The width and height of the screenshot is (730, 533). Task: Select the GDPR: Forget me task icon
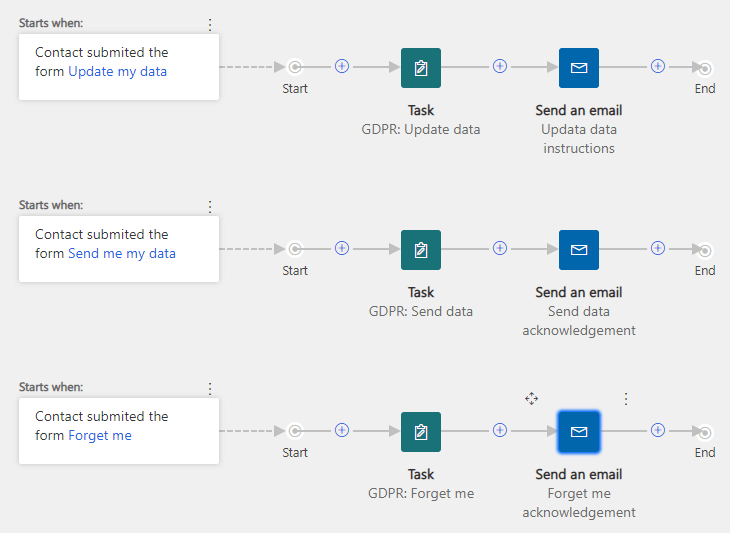(x=421, y=432)
